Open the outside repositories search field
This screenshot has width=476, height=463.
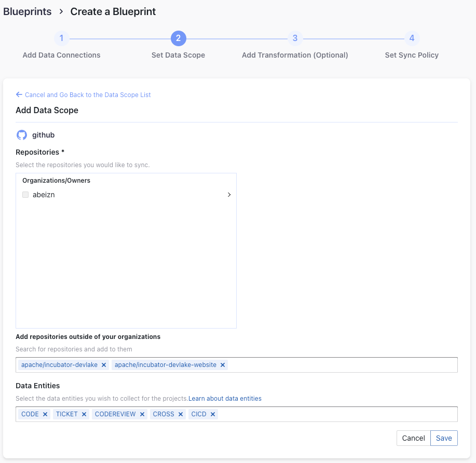click(x=343, y=365)
